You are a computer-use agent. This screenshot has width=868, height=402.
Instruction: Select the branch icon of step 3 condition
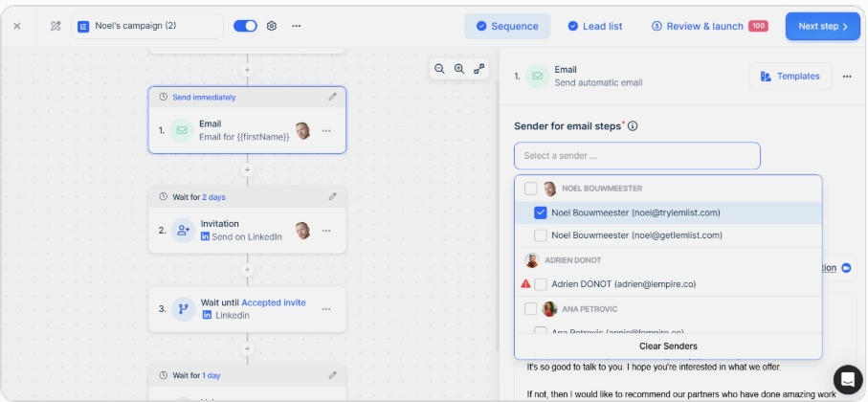click(x=183, y=309)
